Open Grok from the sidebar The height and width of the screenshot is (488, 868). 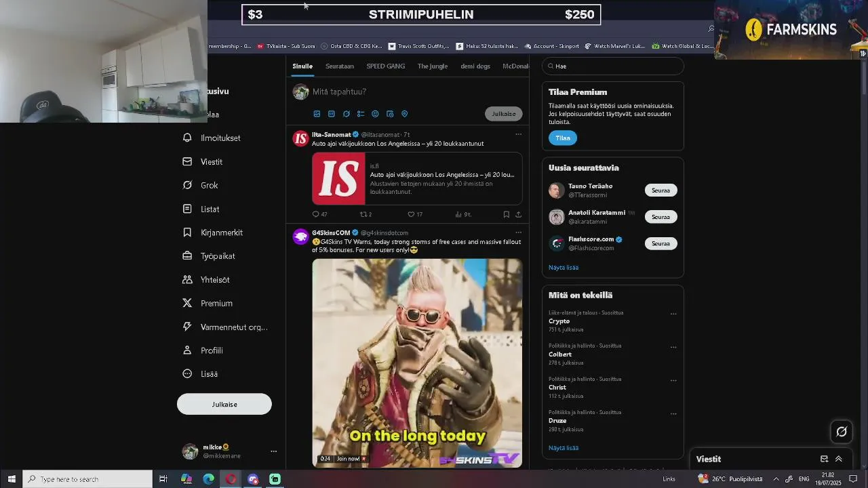point(201,186)
